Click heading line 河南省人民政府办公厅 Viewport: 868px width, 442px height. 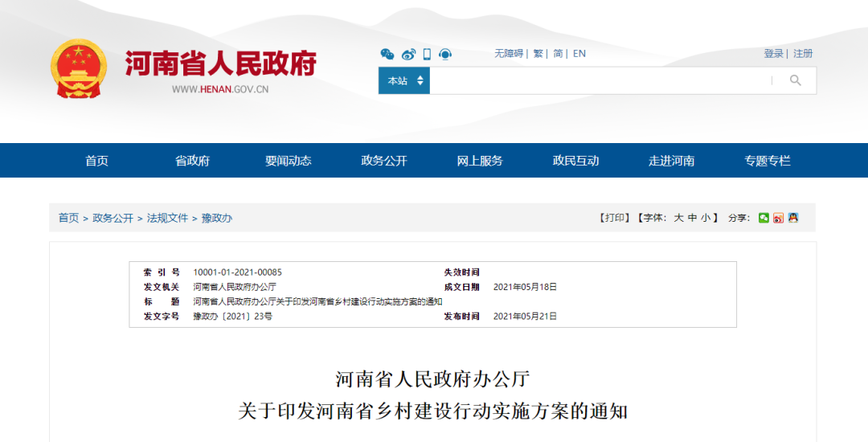tap(433, 379)
